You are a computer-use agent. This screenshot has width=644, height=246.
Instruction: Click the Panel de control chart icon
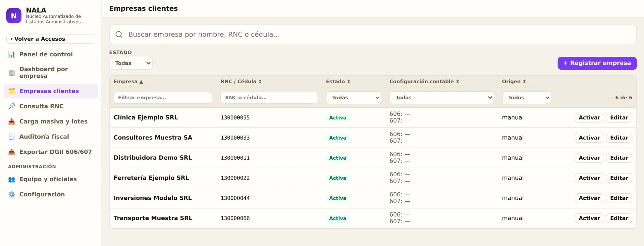[x=12, y=54]
